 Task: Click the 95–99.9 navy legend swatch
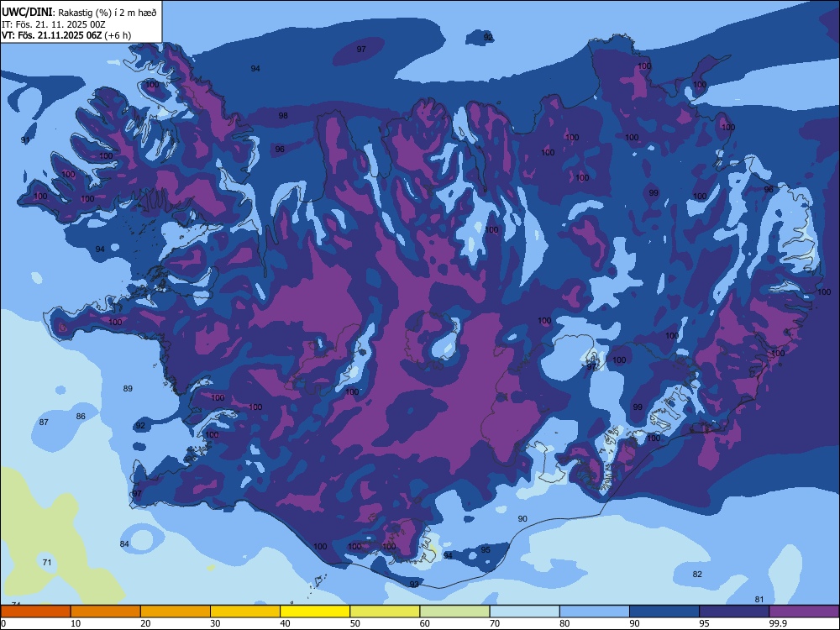[734, 612]
